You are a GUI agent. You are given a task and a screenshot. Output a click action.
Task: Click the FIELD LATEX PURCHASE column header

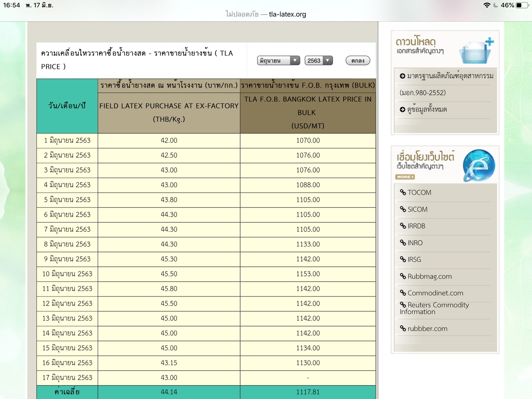coord(169,113)
